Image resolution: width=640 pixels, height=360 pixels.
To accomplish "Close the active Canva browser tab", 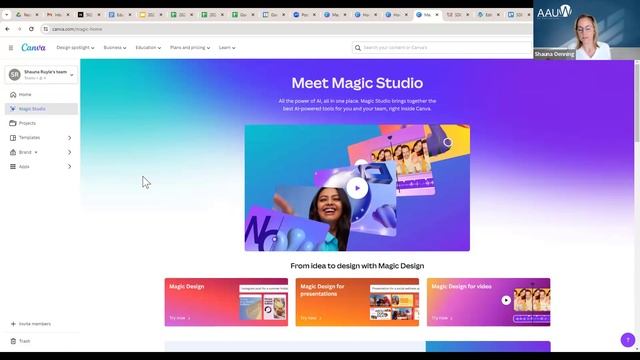I will [x=437, y=15].
